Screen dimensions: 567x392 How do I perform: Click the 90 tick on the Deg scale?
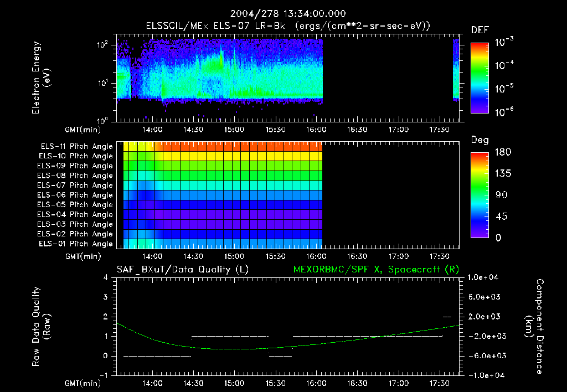502,195
